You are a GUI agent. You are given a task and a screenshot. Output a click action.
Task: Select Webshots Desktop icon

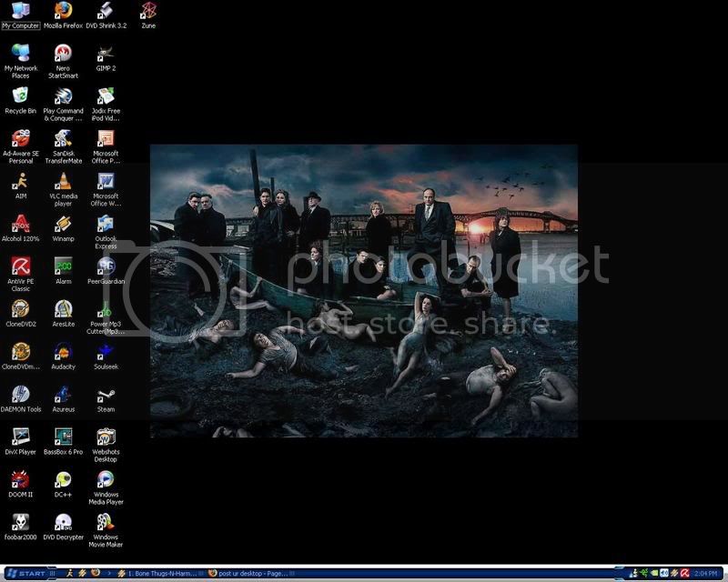(x=106, y=445)
